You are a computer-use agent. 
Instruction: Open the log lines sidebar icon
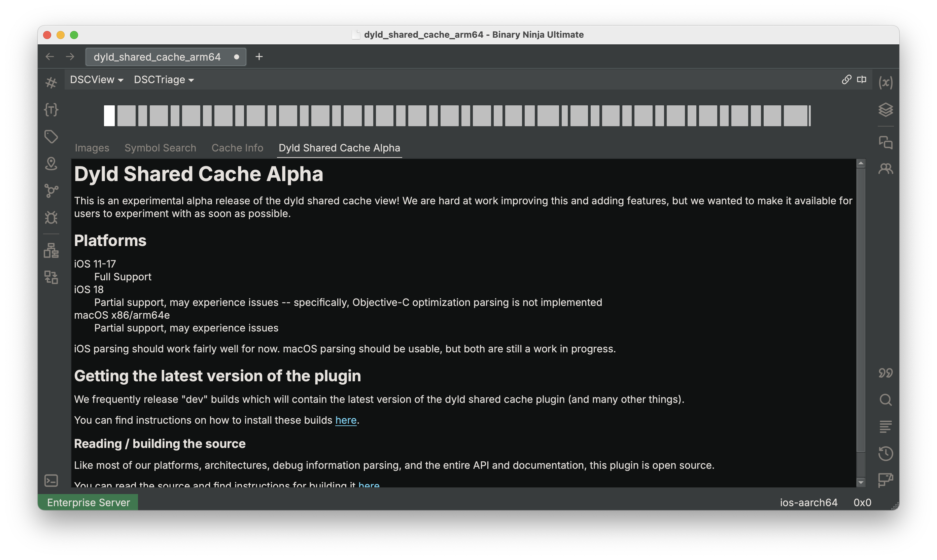pos(885,426)
